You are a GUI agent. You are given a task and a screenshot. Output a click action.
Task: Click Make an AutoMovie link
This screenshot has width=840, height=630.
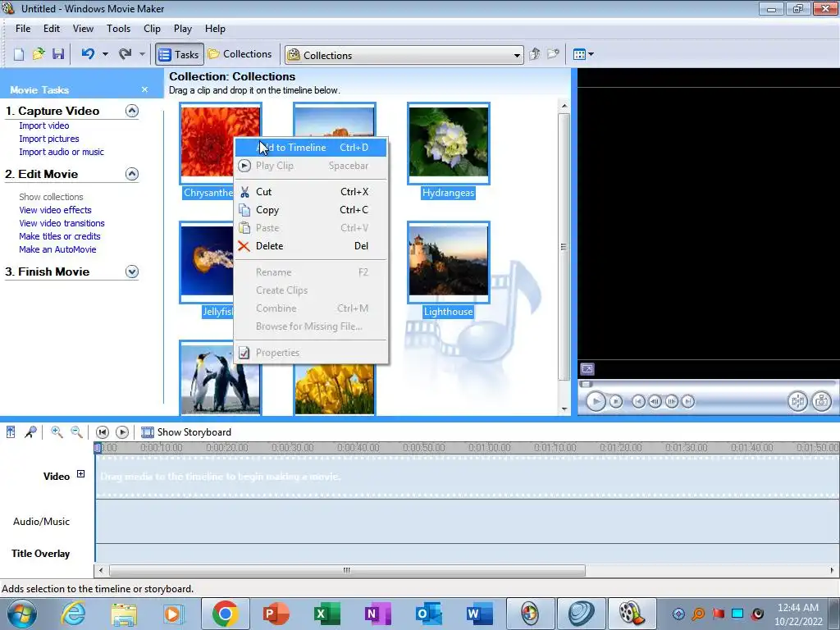pyautogui.click(x=57, y=249)
